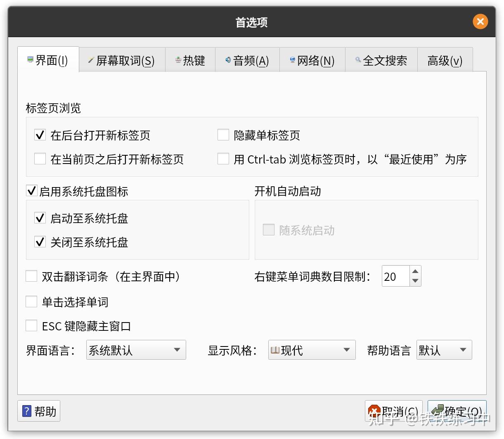Enable 隐藏单标签页 checkbox

(223, 135)
